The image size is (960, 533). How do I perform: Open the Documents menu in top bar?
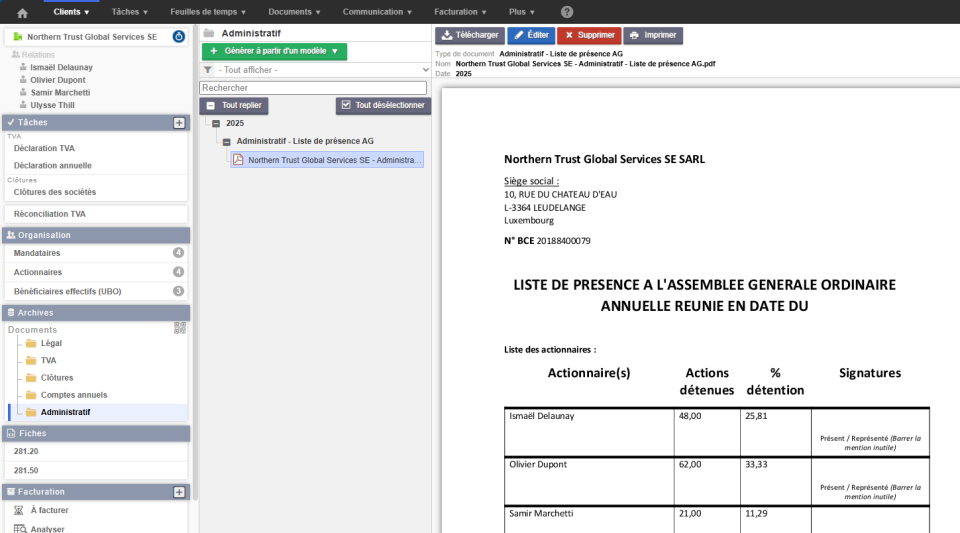click(x=294, y=12)
